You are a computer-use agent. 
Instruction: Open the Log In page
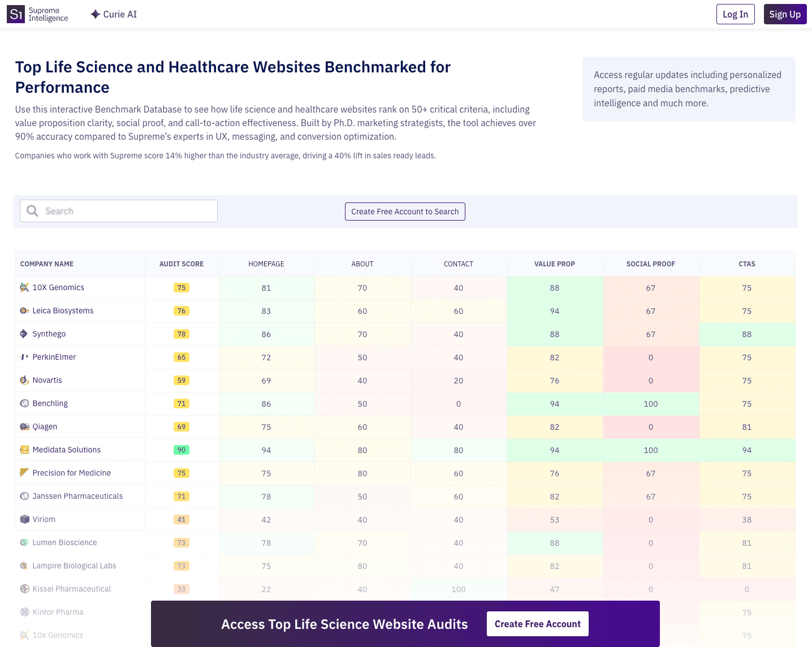coord(735,14)
